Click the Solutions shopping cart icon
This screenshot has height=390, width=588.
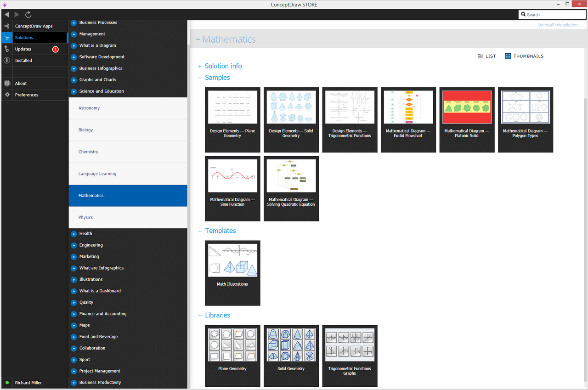[x=7, y=38]
